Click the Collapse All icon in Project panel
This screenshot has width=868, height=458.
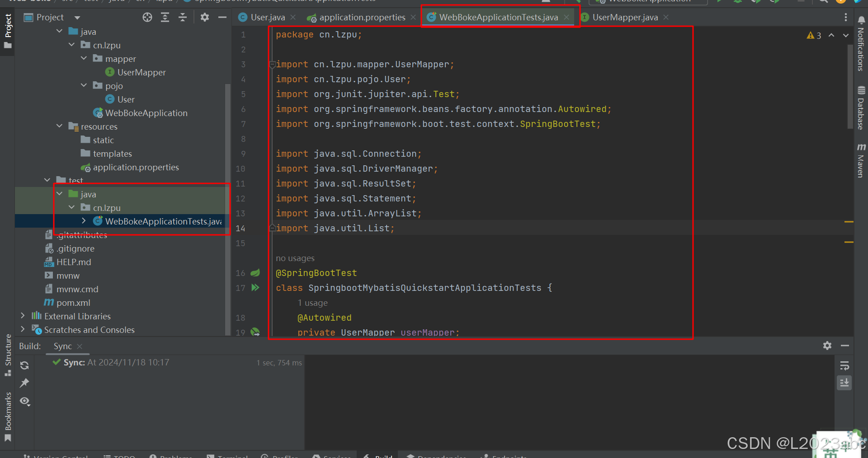pos(183,17)
